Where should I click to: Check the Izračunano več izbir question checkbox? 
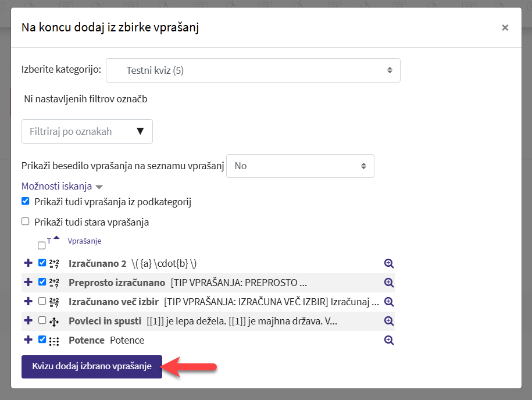click(x=42, y=301)
